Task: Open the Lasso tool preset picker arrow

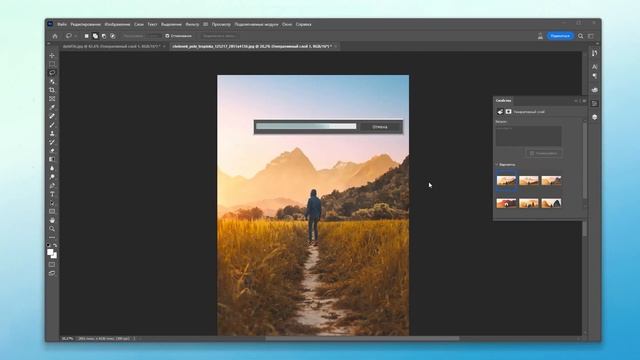Action: 75,36
